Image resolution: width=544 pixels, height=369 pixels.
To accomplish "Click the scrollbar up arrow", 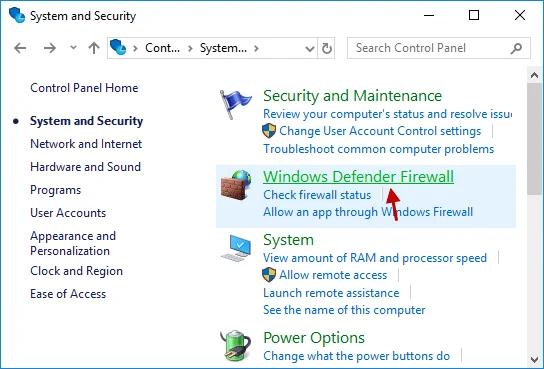I will click(x=534, y=75).
